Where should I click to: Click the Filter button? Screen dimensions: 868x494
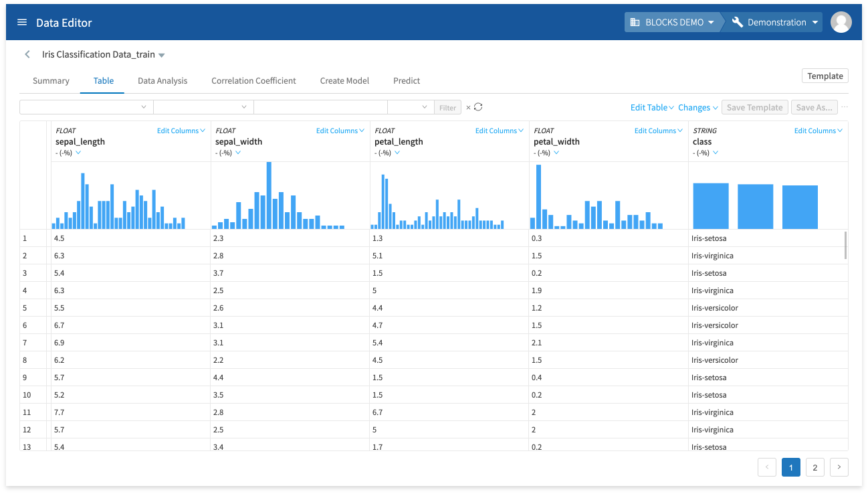click(448, 107)
